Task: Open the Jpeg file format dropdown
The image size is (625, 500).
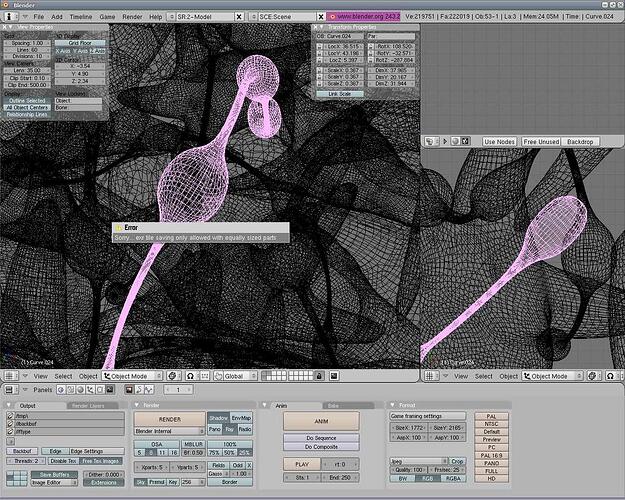Action: click(x=419, y=461)
